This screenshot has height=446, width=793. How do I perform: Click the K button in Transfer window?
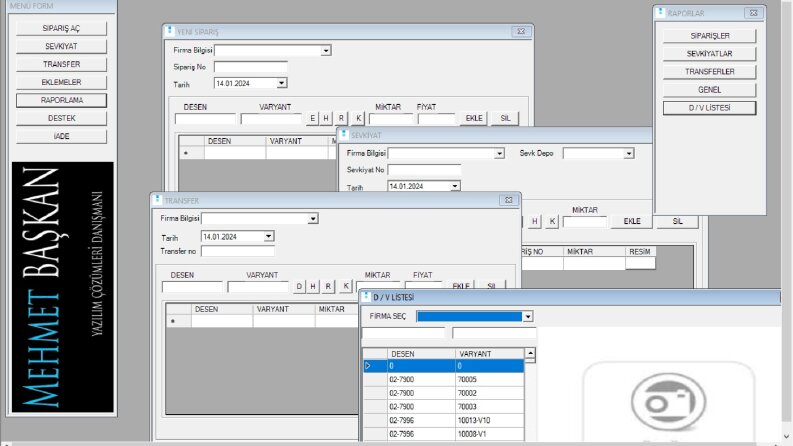point(345,286)
